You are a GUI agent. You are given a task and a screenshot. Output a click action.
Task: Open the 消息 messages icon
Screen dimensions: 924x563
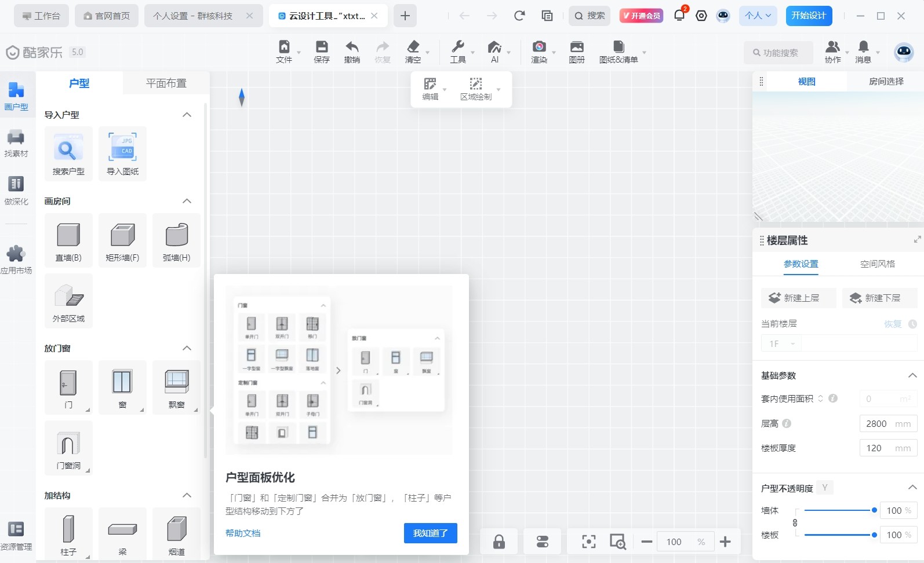[x=863, y=52]
